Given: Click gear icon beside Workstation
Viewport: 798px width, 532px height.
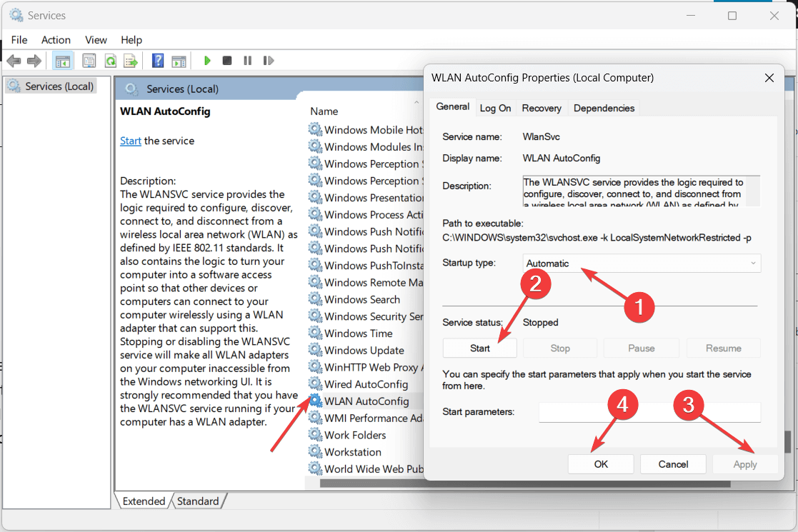Looking at the screenshot, I should click(x=316, y=451).
